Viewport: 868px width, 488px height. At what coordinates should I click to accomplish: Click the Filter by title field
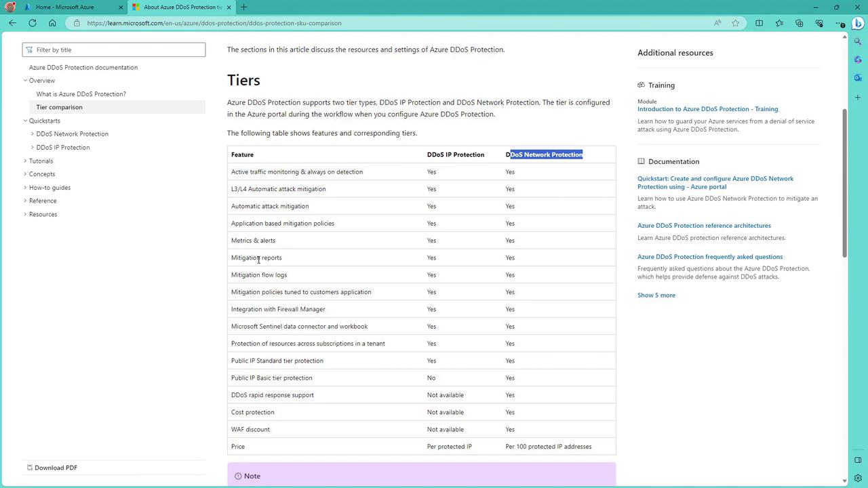coord(115,49)
